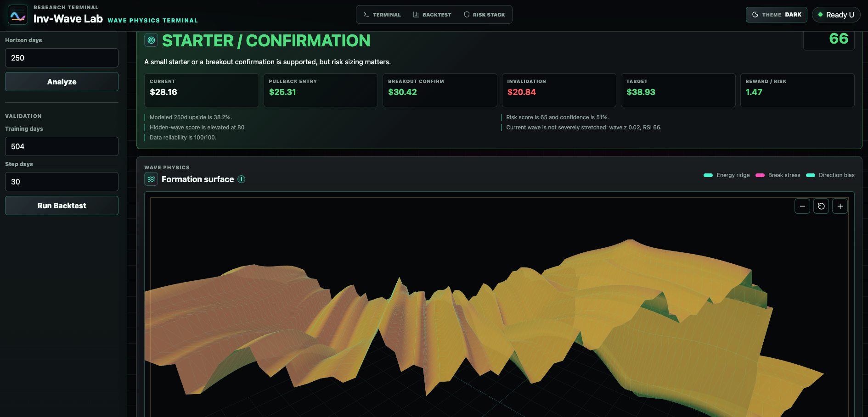Click the 'Data reliability is 100/100' note

[x=183, y=138]
